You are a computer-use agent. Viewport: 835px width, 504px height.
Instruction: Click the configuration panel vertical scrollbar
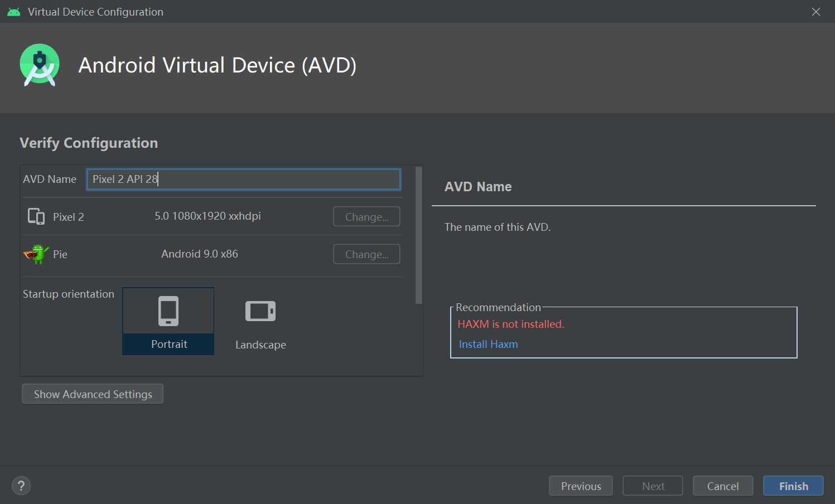(419, 235)
